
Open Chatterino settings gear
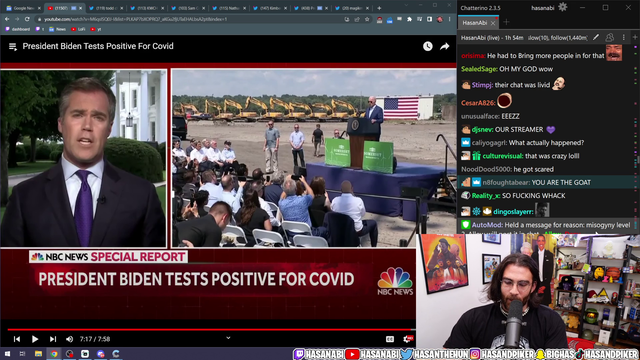point(562,7)
